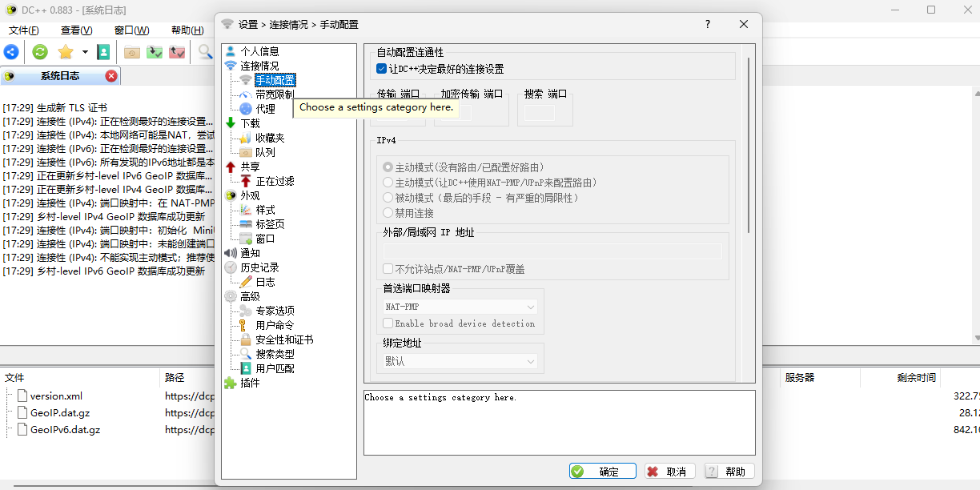
Task: Open the 帮助(H) menu
Action: point(187,30)
